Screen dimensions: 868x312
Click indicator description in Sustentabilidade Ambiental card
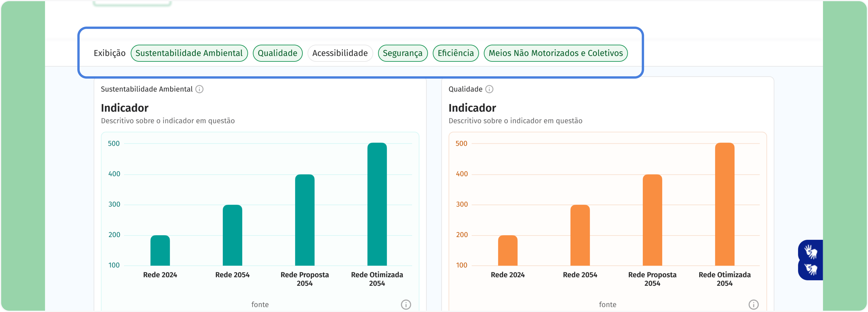pos(168,121)
